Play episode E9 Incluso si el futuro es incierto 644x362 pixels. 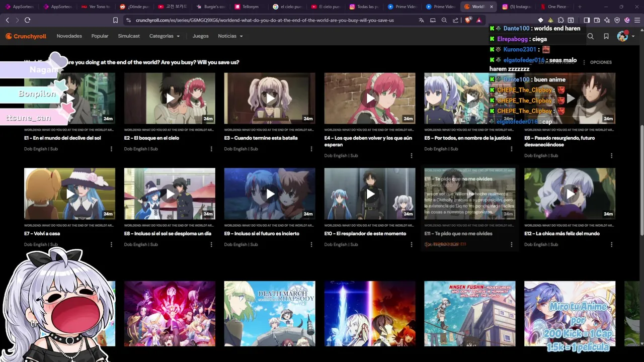click(x=270, y=194)
